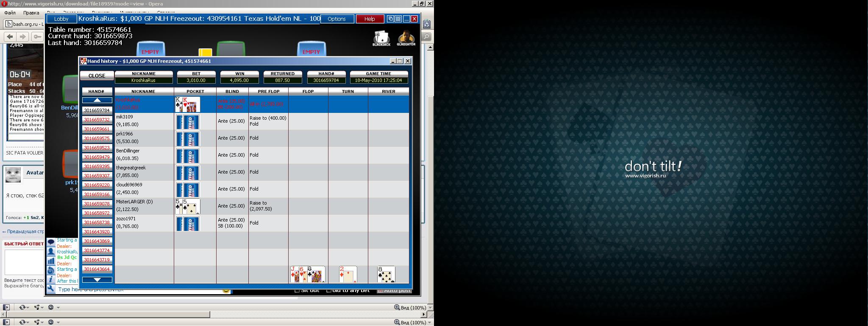This screenshot has width=868, height=326.
Task: Launch the Gladiator game icon
Action: point(406,37)
